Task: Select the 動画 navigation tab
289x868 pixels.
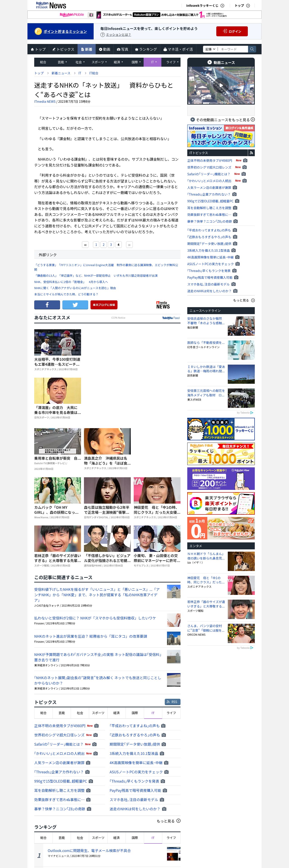Action: coord(104,49)
